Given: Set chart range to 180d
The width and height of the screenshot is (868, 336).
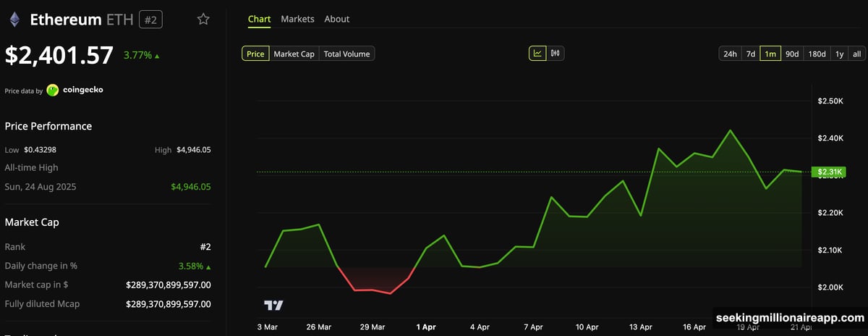Looking at the screenshot, I should (817, 54).
